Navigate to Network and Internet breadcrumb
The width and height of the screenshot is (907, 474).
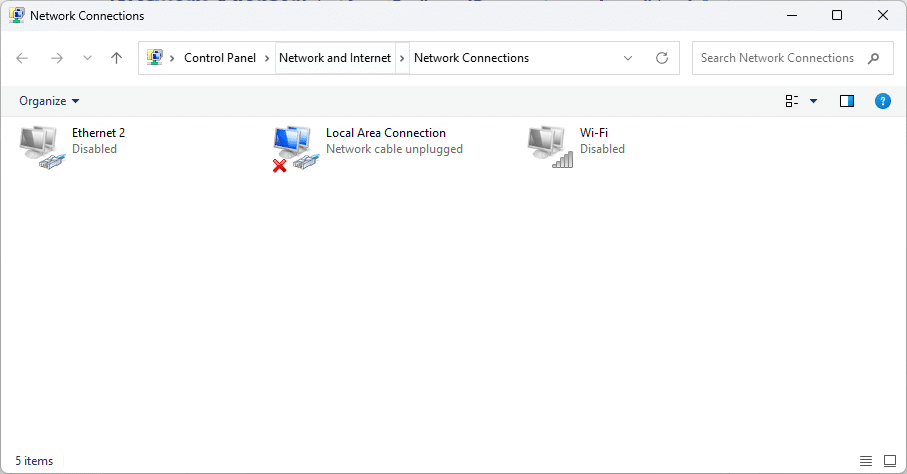pyautogui.click(x=335, y=58)
